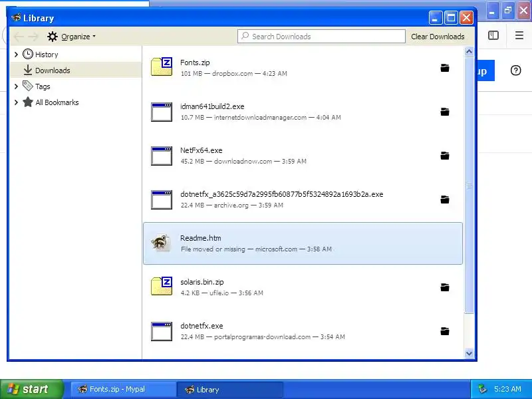Click the idman641build2.exe program icon
The height and width of the screenshot is (399, 532).
tap(162, 112)
